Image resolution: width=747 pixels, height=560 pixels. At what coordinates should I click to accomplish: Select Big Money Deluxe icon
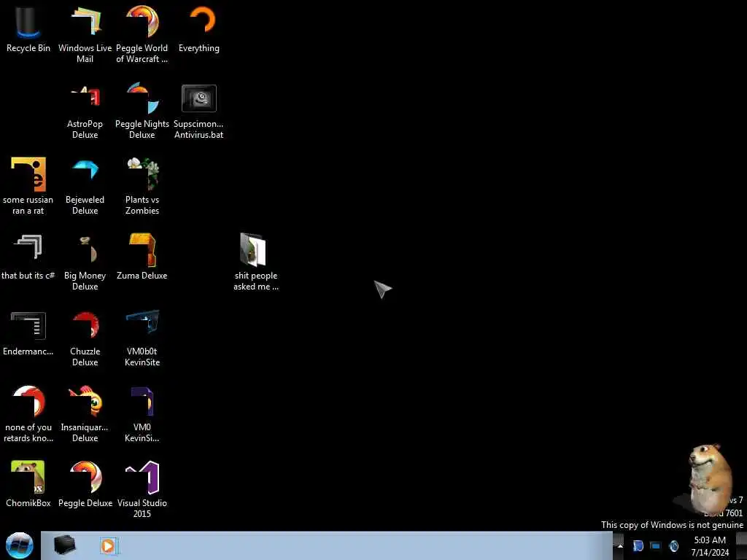[x=85, y=262]
